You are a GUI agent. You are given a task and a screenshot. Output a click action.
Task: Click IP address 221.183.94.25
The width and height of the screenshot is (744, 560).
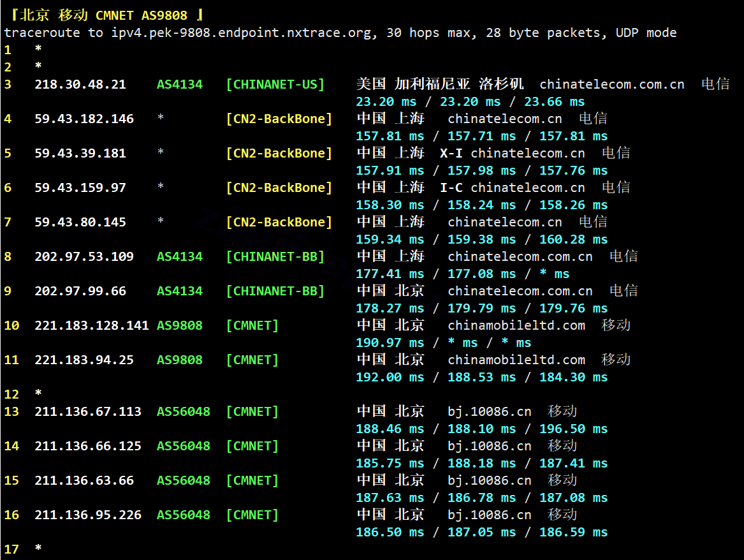coord(84,360)
